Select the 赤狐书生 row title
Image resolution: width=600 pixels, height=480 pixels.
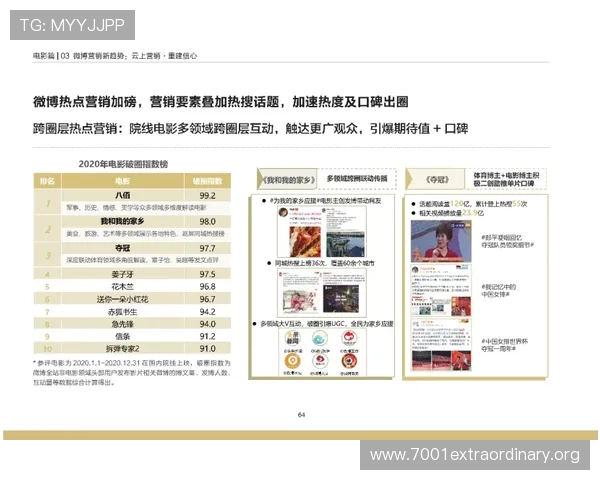click(x=122, y=312)
